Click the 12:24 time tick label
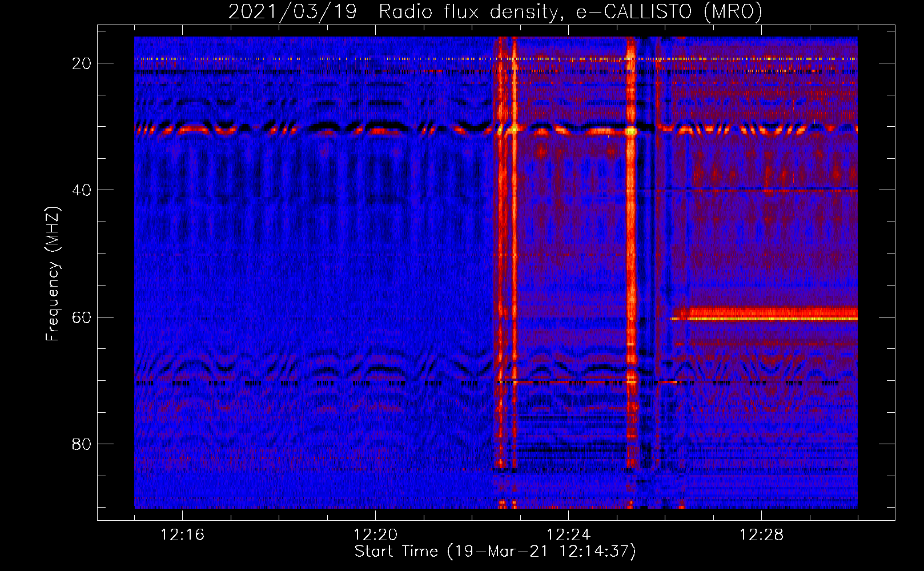 (568, 535)
